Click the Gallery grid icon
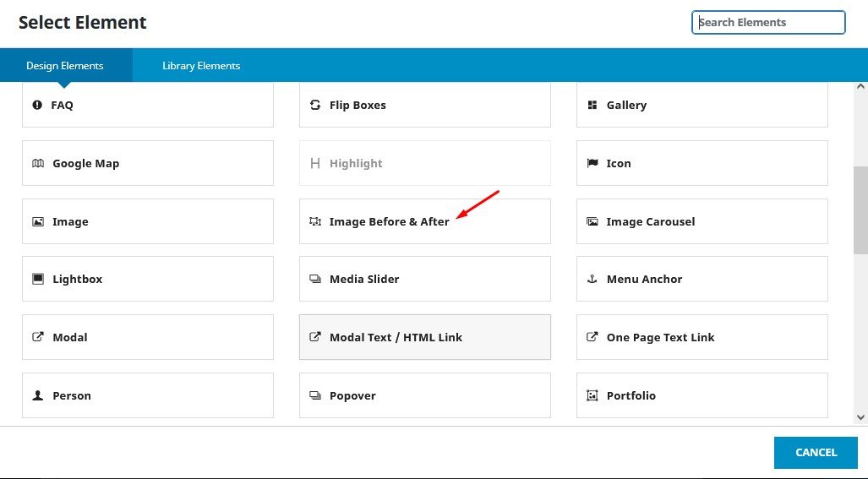The height and width of the screenshot is (479, 868). 592,106
